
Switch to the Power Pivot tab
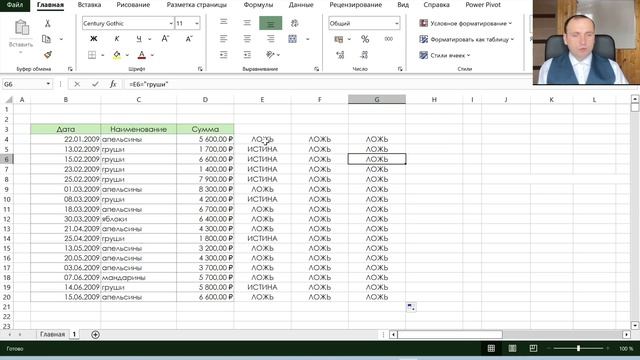pos(483,5)
